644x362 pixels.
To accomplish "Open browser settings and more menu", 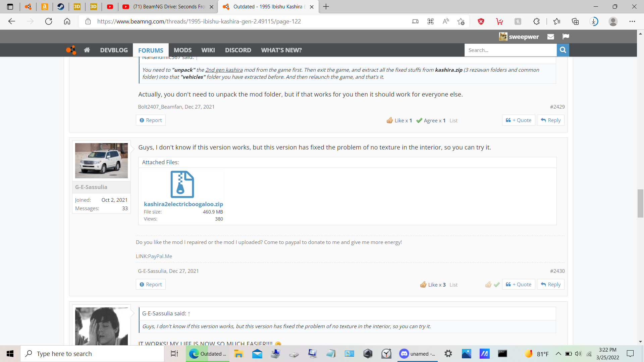I will pos(632,21).
